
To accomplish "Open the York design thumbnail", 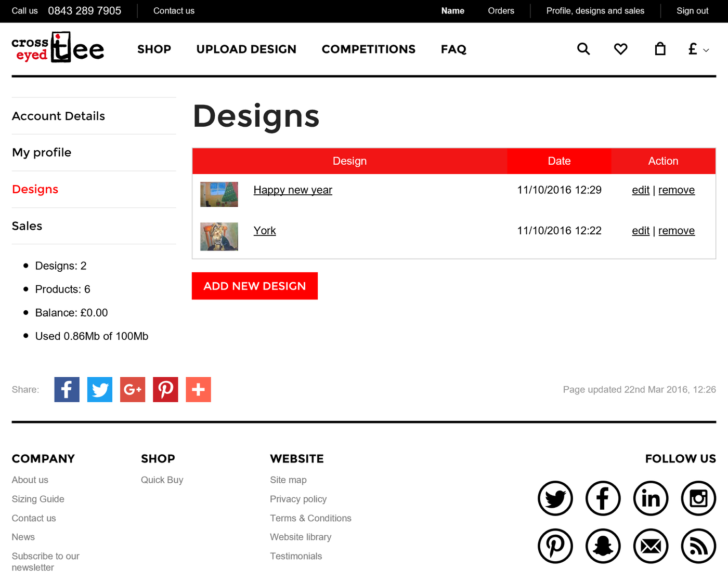I will (x=219, y=236).
